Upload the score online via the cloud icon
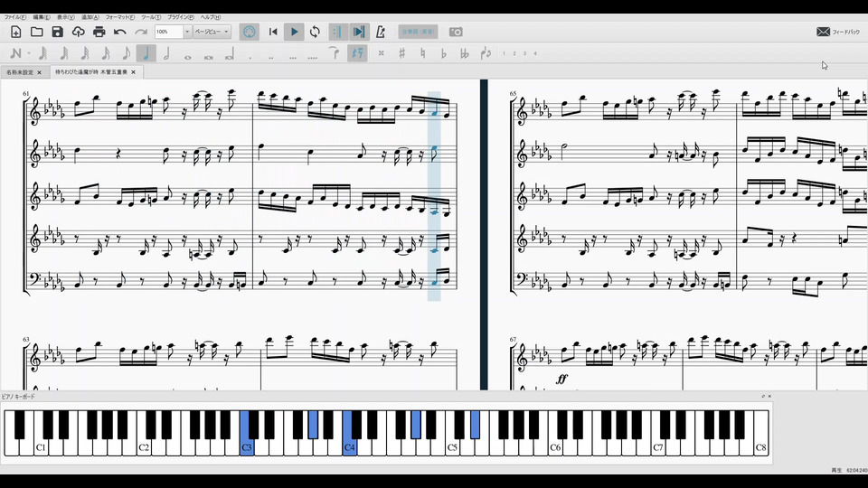The height and width of the screenshot is (488, 868). coord(78,33)
